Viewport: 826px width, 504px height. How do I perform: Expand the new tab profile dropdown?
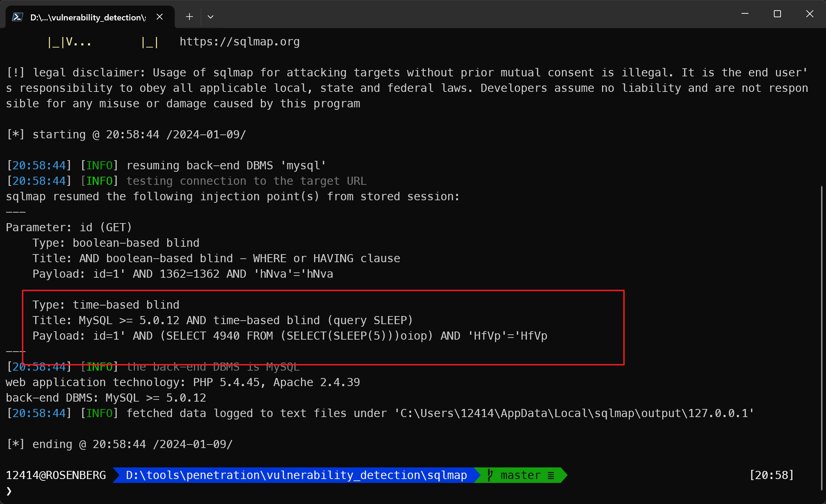pos(211,17)
